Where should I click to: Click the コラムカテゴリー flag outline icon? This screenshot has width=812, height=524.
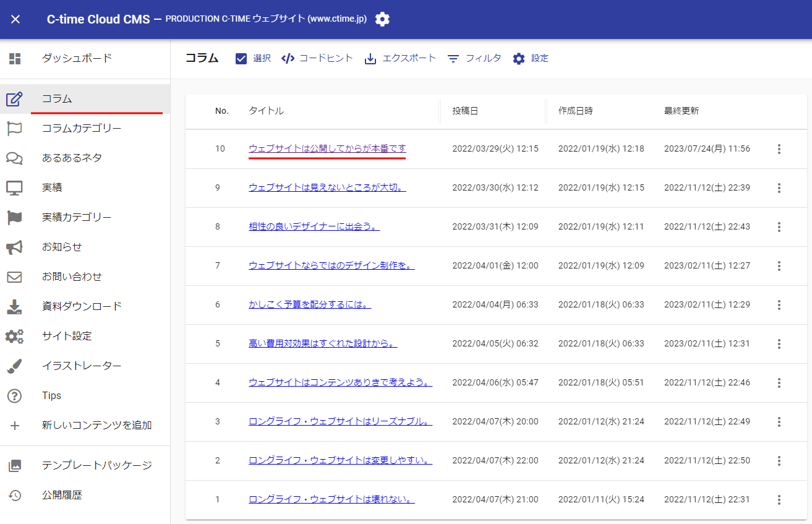15,129
